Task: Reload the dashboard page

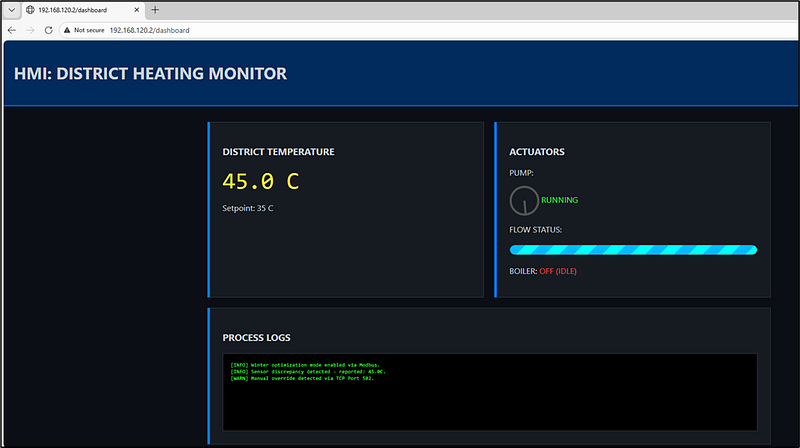Action: tap(48, 30)
